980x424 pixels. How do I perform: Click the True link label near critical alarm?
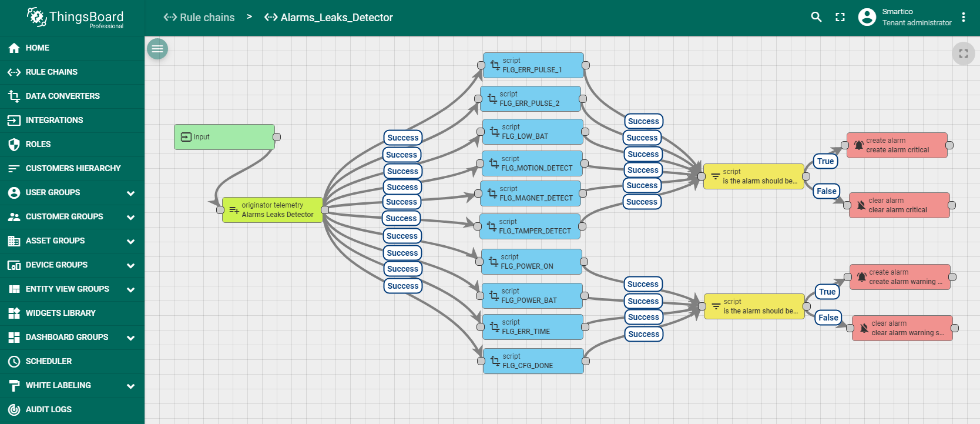pos(825,161)
